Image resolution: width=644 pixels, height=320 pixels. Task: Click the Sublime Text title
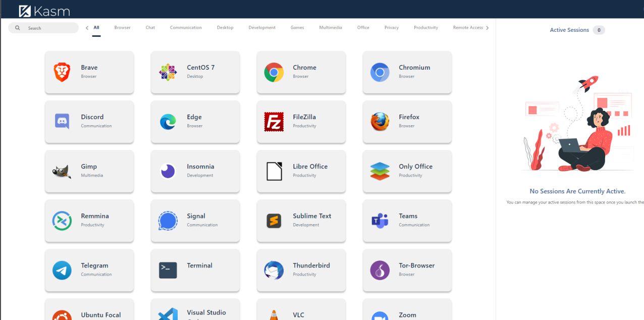pos(312,216)
